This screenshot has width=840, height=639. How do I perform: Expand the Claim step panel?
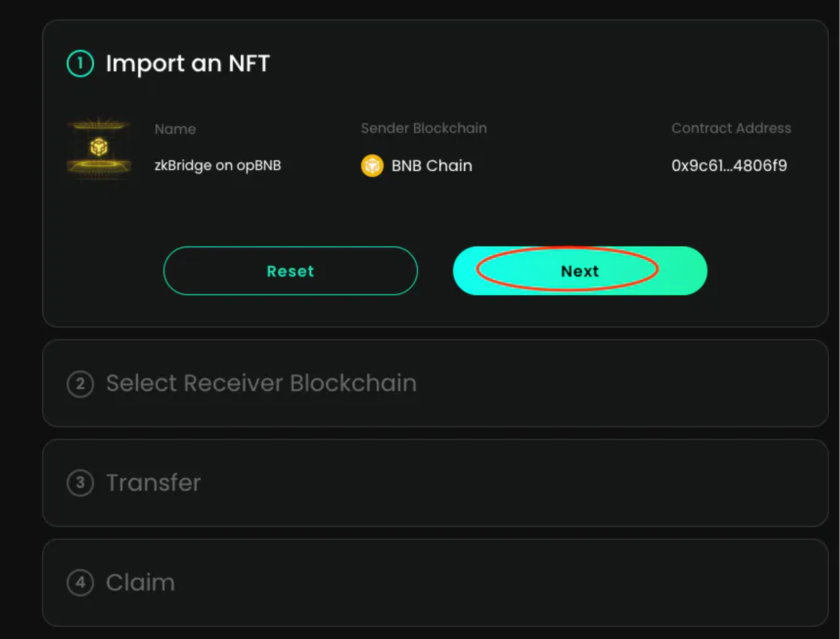pos(435,583)
